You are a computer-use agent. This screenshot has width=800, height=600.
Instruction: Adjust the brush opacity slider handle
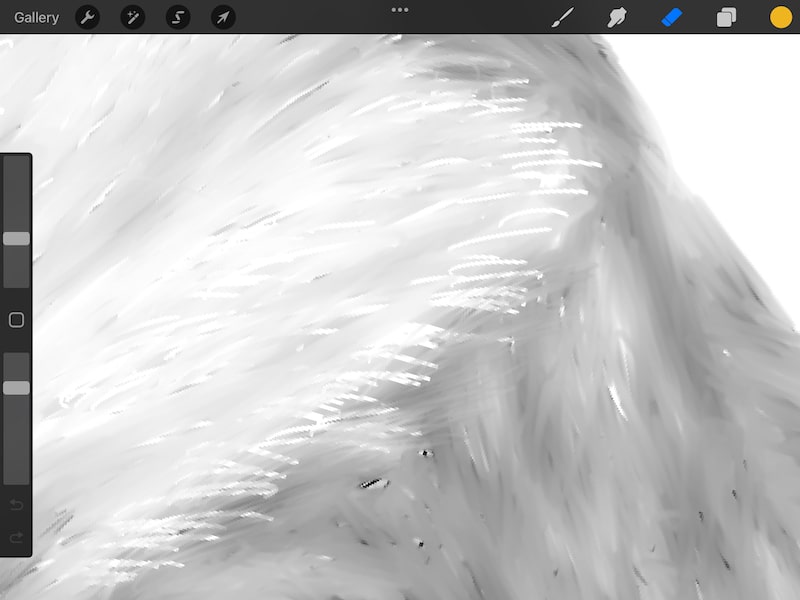pos(15,388)
